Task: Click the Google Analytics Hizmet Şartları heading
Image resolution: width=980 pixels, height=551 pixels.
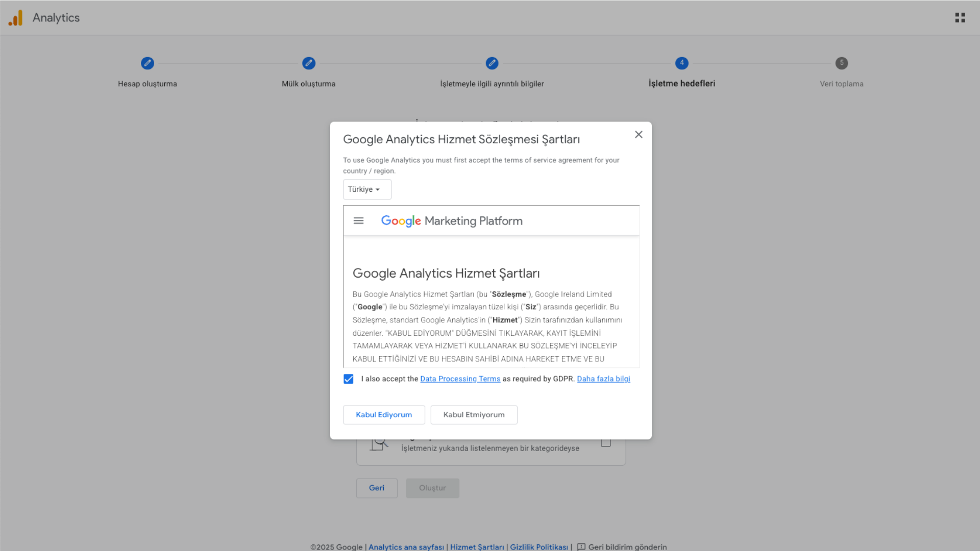Action: point(446,273)
